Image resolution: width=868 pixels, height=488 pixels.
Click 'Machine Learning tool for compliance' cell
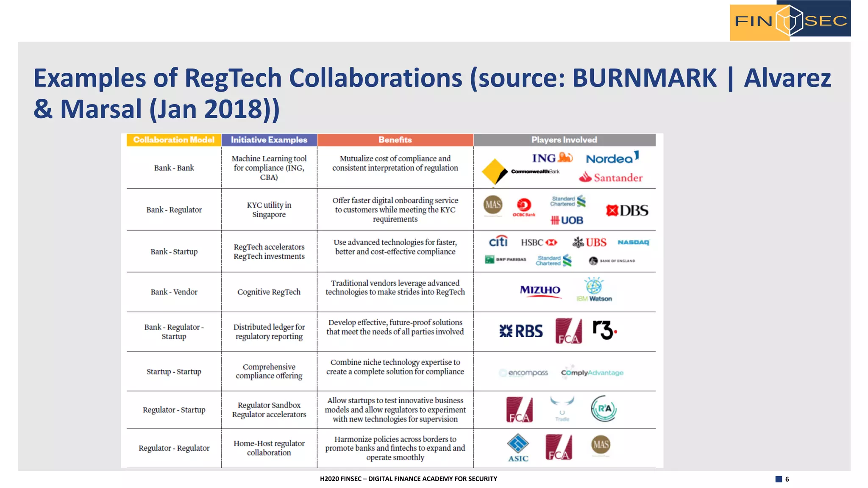click(x=269, y=168)
